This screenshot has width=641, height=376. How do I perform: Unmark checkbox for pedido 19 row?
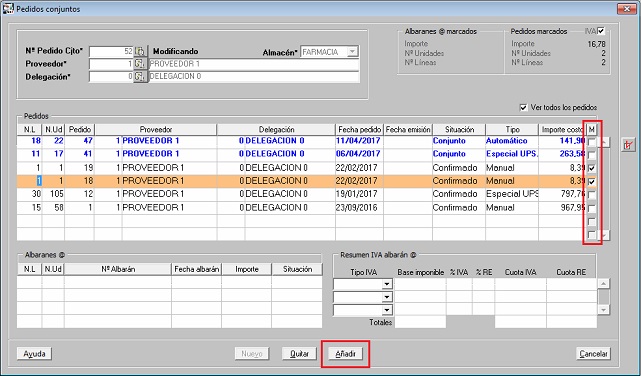pyautogui.click(x=592, y=168)
